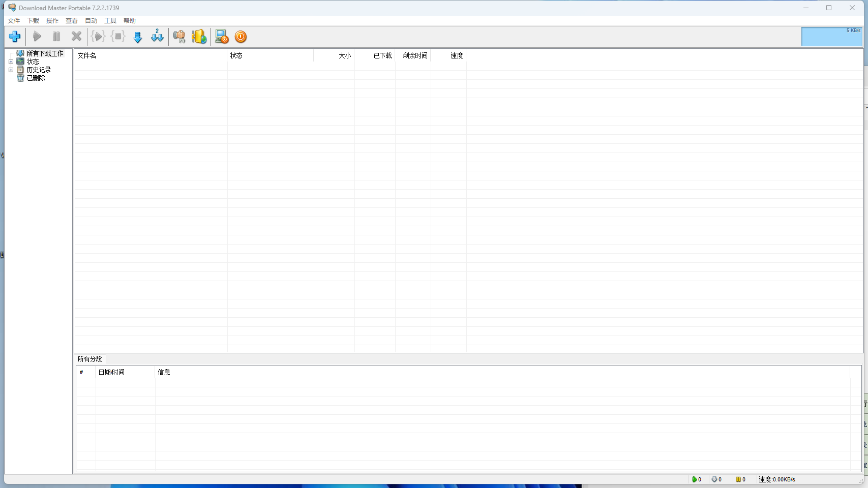Screen dimensions: 868x488
Task: Click the blue plus add download icon
Action: [15, 37]
